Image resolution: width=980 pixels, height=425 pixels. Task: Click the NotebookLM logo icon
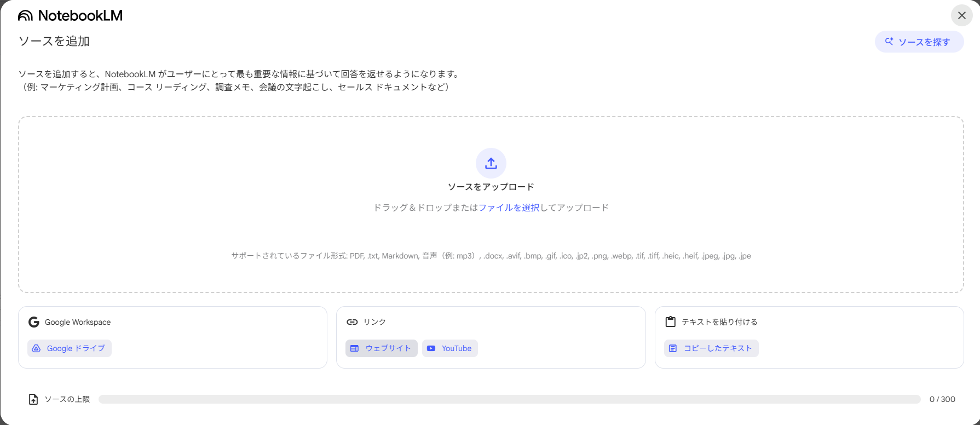click(25, 16)
